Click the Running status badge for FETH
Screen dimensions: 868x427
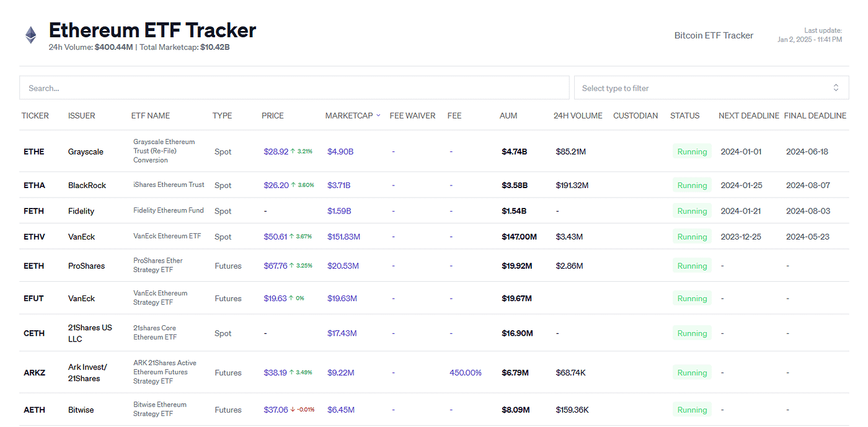692,211
